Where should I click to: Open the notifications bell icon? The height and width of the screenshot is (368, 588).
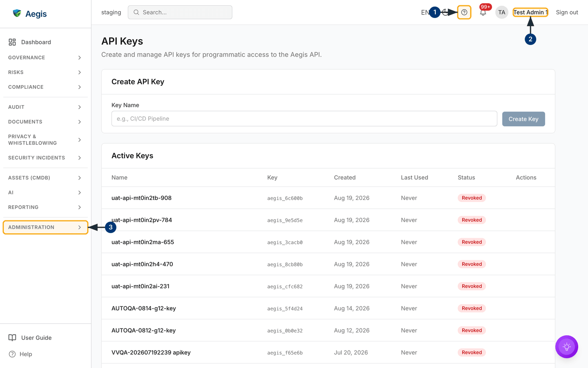coord(483,12)
